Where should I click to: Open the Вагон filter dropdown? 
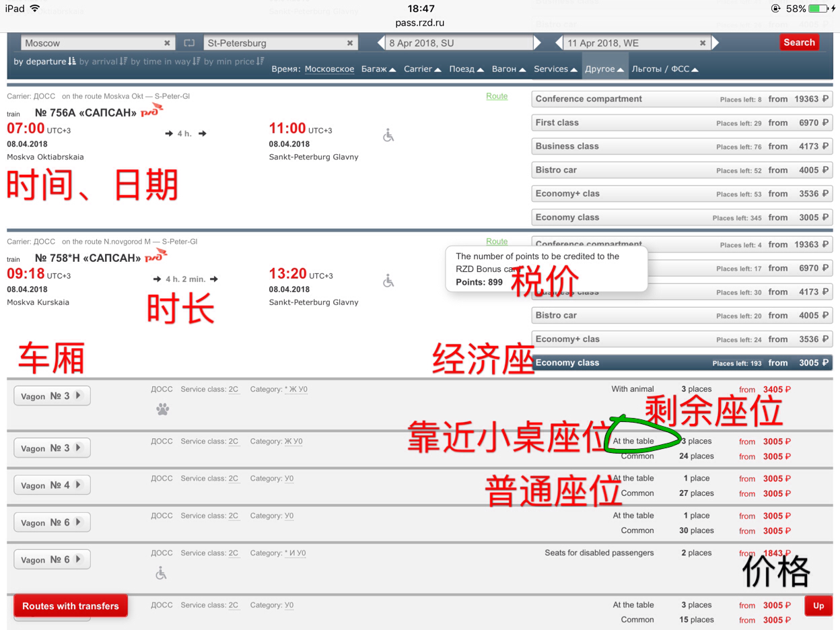509,69
